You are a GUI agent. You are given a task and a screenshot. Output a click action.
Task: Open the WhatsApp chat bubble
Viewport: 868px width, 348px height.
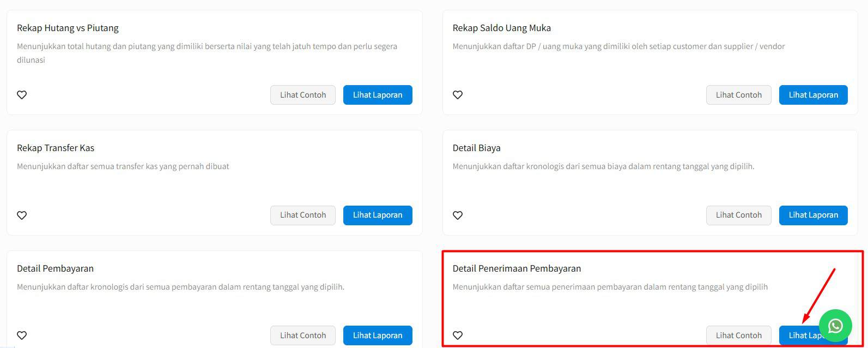coord(835,326)
